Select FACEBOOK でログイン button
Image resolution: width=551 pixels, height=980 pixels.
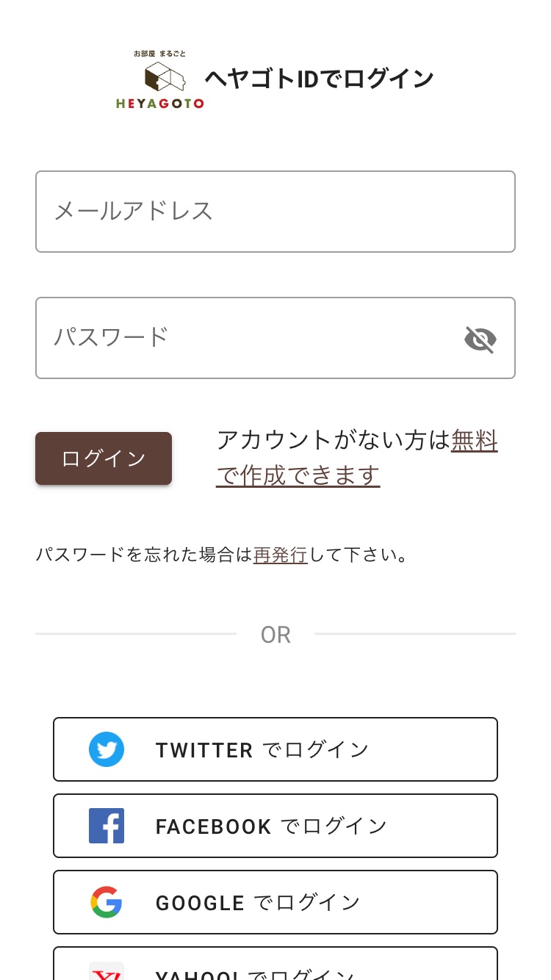tap(275, 826)
